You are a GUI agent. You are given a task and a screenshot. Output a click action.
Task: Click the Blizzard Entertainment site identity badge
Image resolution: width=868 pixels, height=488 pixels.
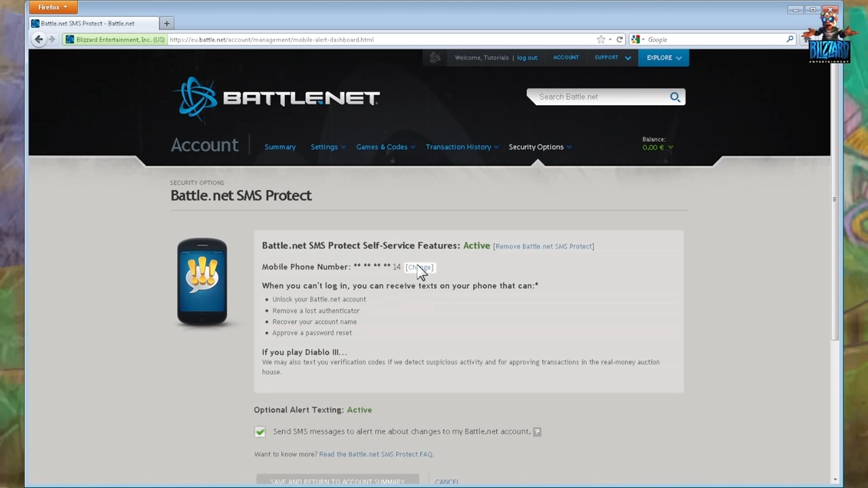pos(115,39)
